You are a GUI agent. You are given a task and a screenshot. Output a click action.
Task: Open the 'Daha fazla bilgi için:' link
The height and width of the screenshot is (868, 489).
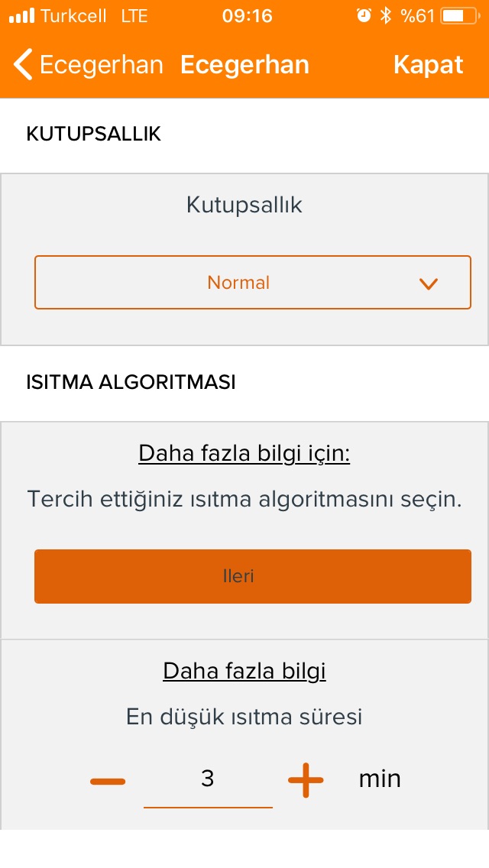tap(244, 453)
